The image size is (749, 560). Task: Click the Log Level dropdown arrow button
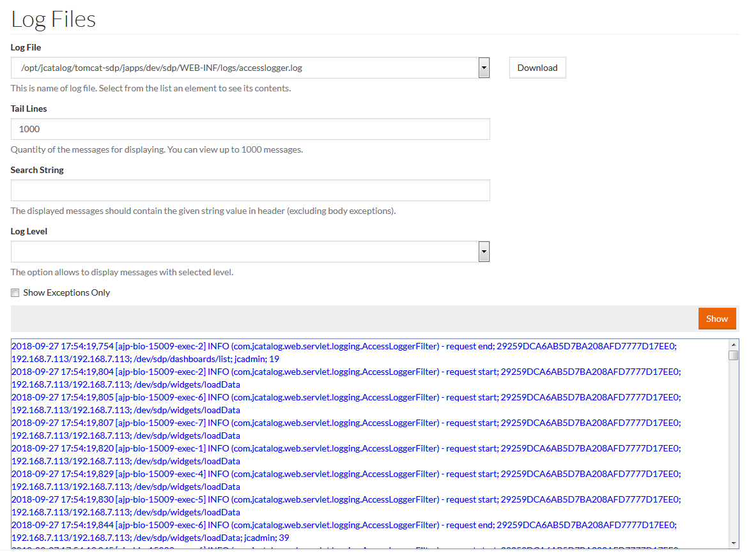(x=484, y=252)
